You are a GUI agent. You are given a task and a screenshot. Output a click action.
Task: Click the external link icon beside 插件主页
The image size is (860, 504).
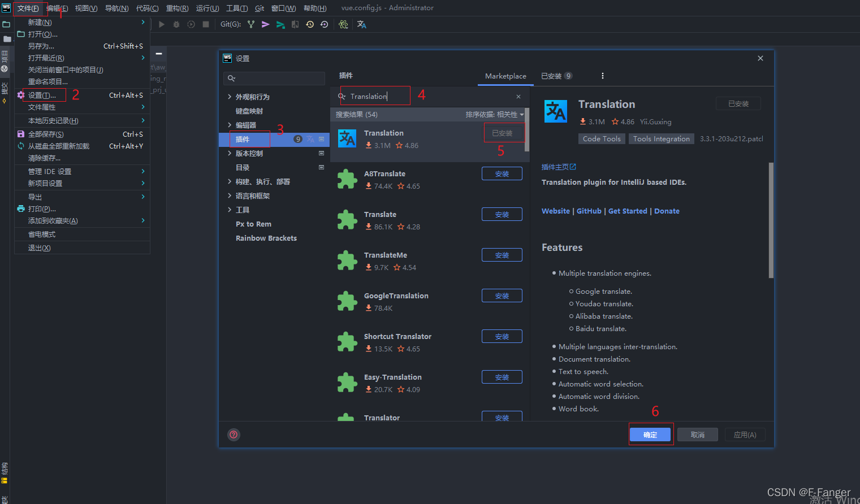tap(573, 167)
